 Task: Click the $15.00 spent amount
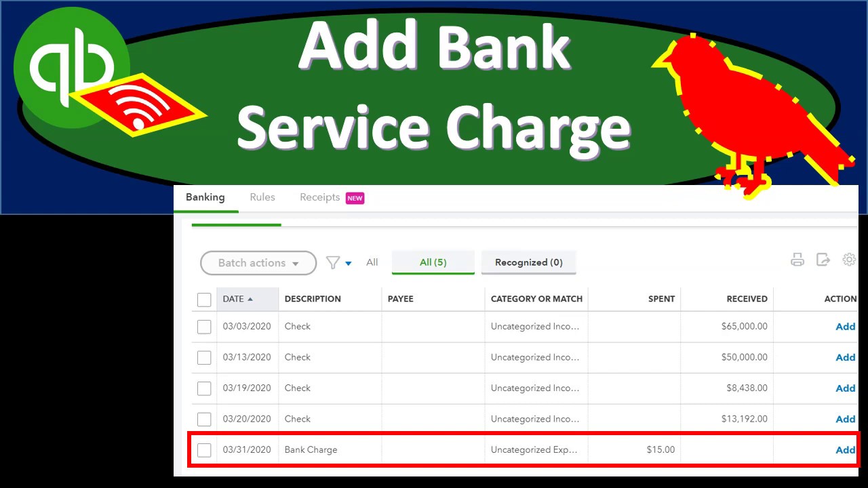tap(661, 449)
